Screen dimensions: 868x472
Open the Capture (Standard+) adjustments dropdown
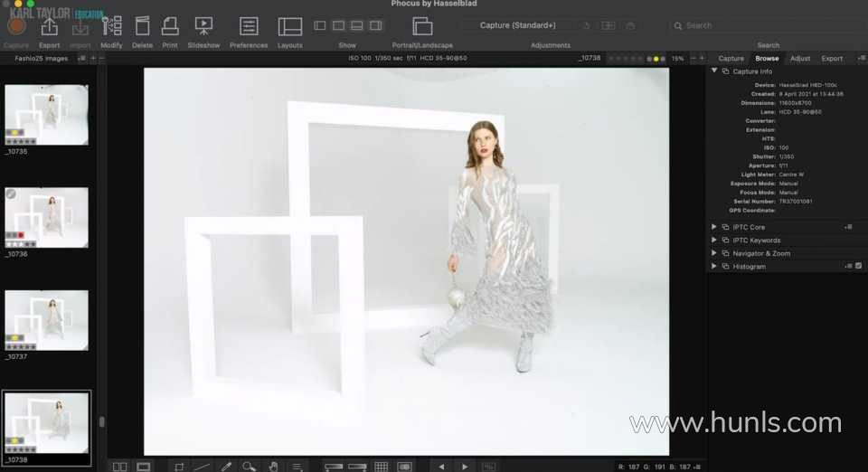518,25
